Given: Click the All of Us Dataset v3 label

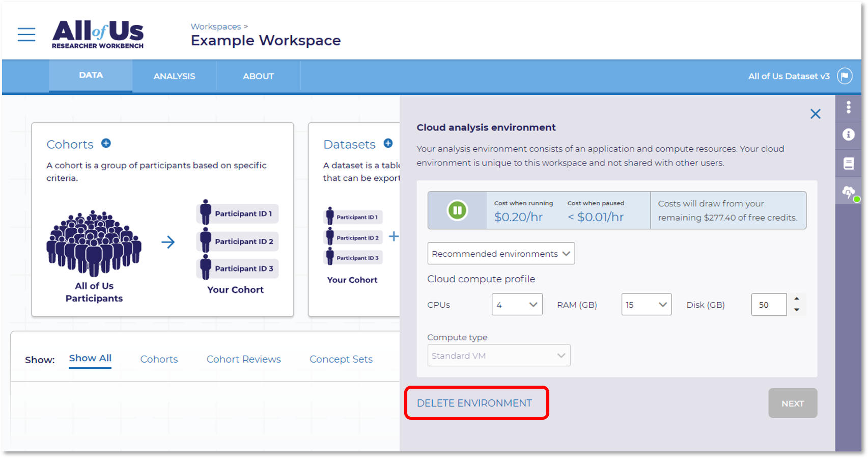Looking at the screenshot, I should point(789,76).
